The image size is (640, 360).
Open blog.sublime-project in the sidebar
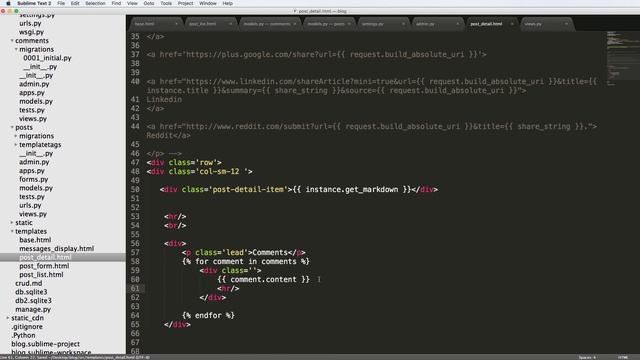tap(45, 344)
